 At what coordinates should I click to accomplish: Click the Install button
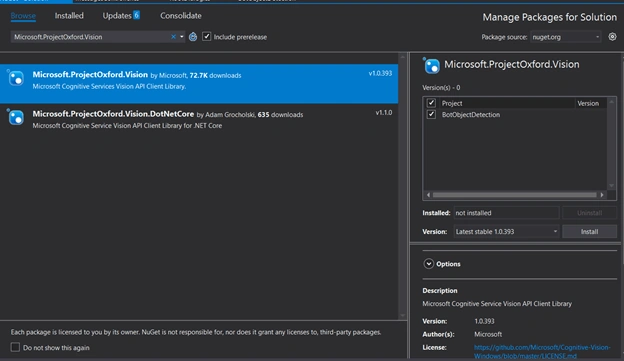click(589, 232)
